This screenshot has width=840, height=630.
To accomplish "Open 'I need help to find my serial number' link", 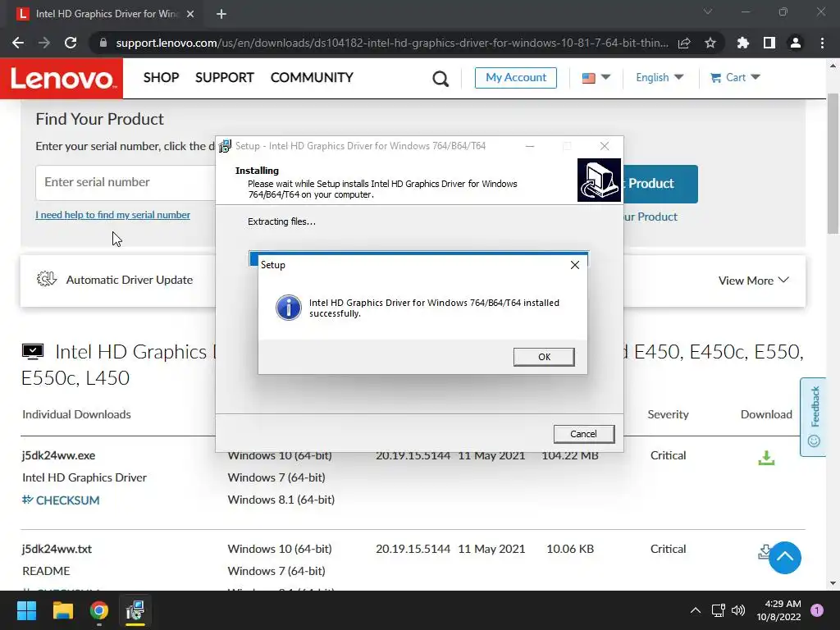I will coord(112,215).
